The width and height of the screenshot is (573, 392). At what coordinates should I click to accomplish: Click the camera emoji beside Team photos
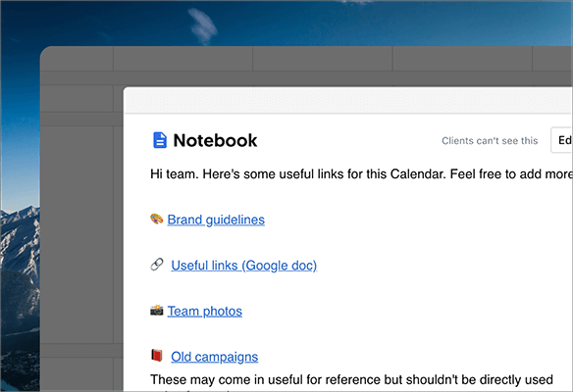pos(156,311)
